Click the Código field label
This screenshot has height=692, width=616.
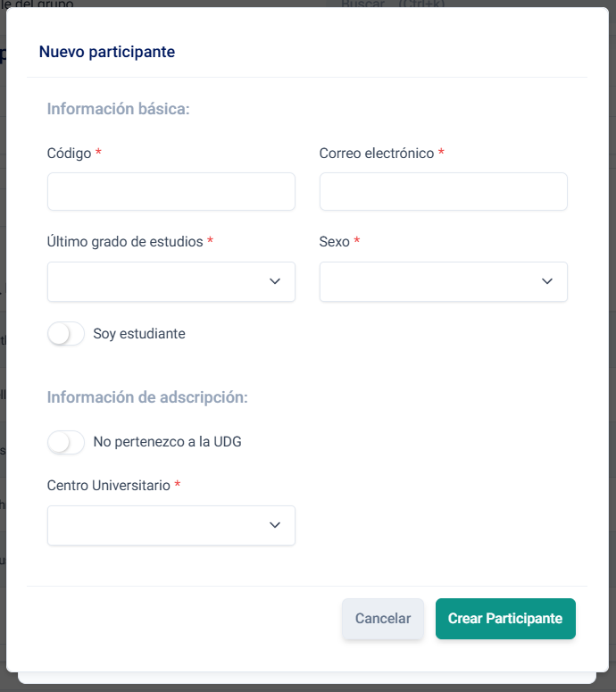click(70, 154)
